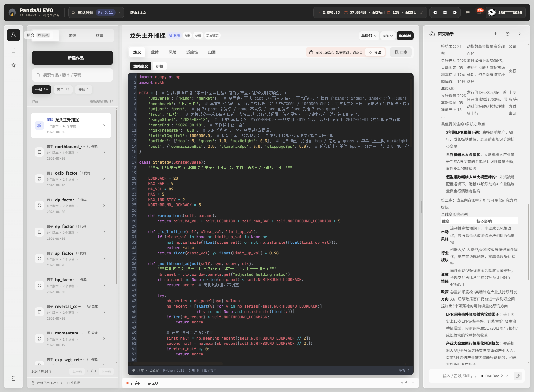Click the 新建作品 button

(x=73, y=58)
